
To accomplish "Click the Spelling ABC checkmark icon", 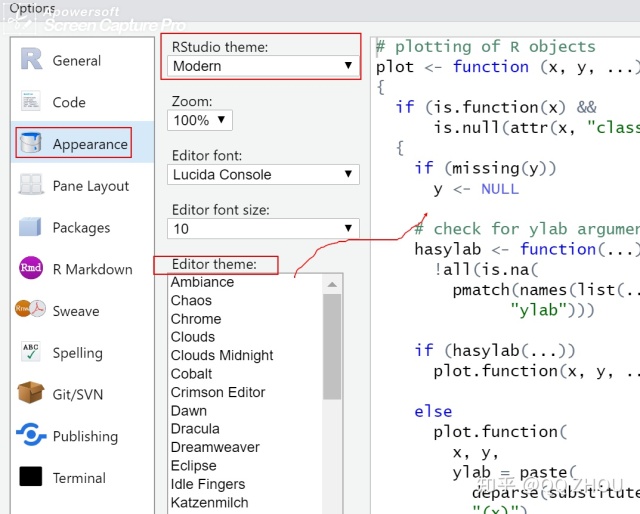I will (x=31, y=352).
